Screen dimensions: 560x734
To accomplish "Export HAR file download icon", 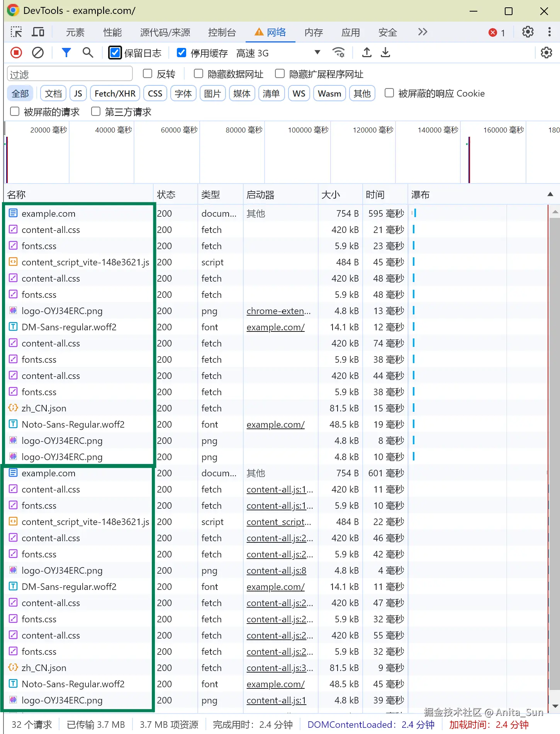I will point(385,53).
